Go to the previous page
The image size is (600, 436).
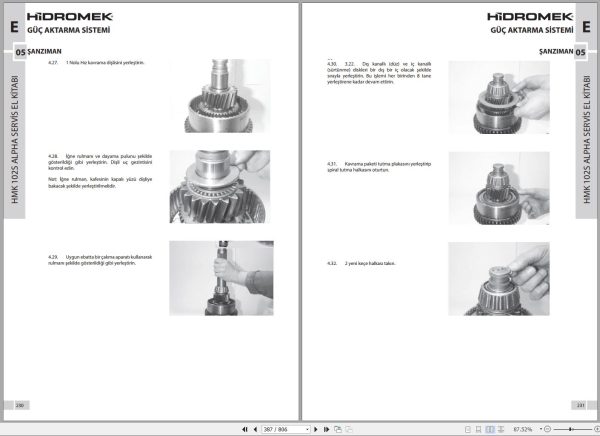tap(255, 429)
